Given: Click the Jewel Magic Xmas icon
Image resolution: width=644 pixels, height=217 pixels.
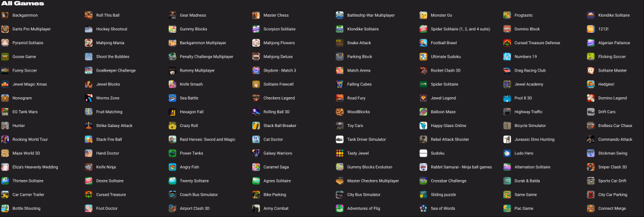Looking at the screenshot, I should point(5,84).
